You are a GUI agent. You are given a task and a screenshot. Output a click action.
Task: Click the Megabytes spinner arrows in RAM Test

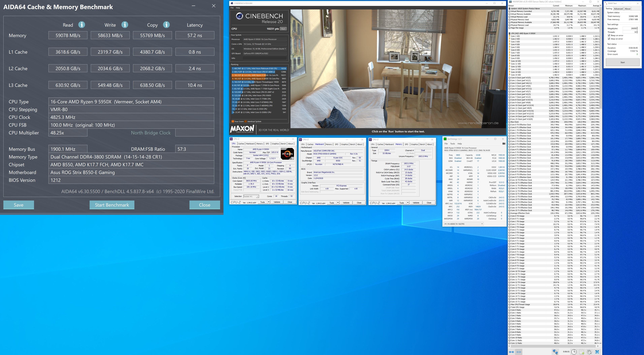(637, 28)
